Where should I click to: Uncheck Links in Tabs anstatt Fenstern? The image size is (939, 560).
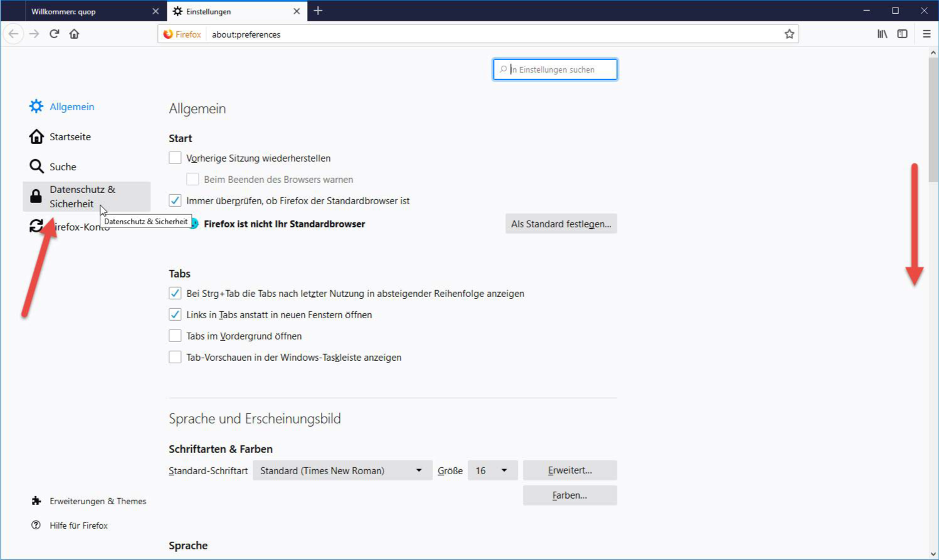[x=175, y=314]
